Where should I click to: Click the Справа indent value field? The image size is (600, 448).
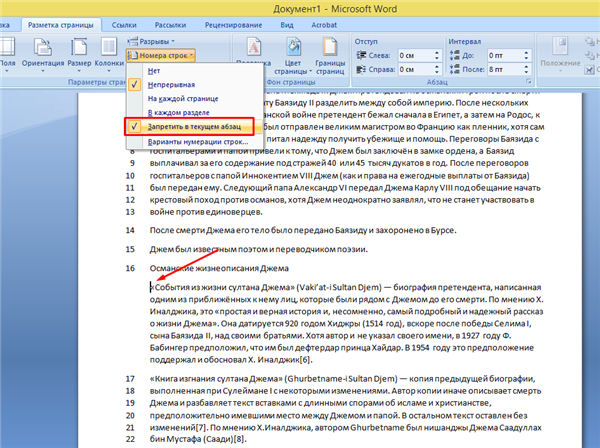pos(415,69)
